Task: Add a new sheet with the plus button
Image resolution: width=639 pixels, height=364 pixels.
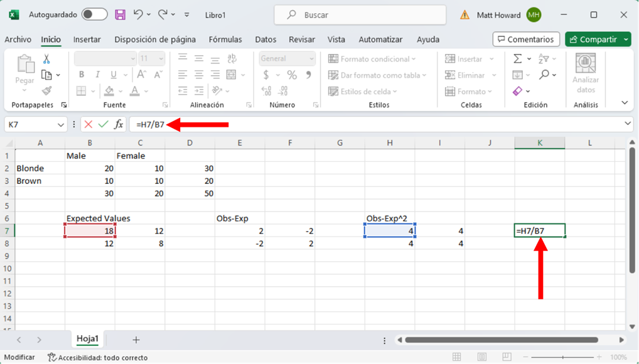Action: coord(136,340)
